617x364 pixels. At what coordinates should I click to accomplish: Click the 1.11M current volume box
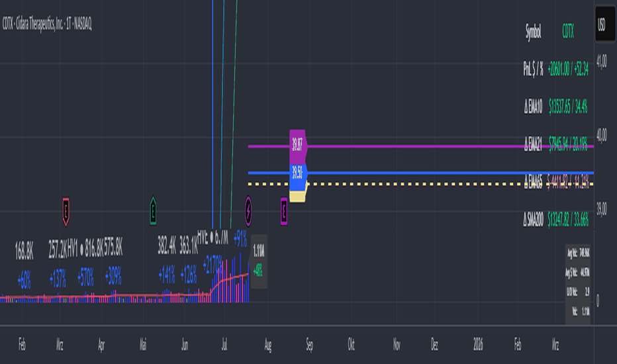[x=259, y=261]
